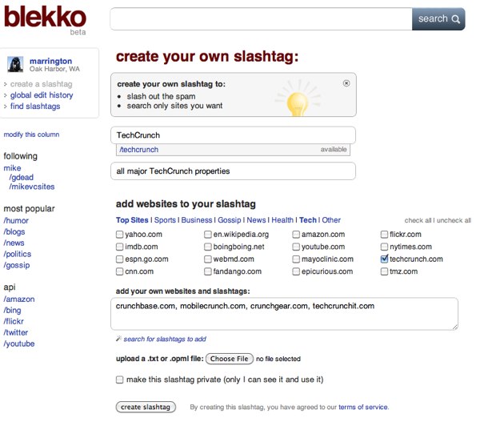Select the Gossip sites category
The image size is (504, 422).
[x=230, y=220]
